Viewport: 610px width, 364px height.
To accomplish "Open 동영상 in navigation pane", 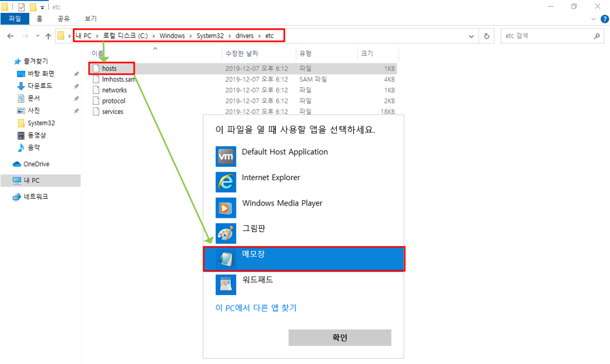I will pyautogui.click(x=32, y=135).
